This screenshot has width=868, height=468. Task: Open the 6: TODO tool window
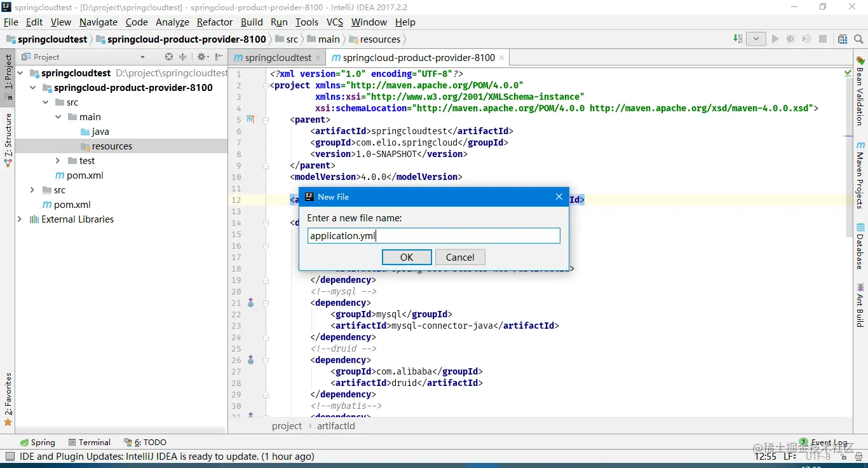(145, 442)
